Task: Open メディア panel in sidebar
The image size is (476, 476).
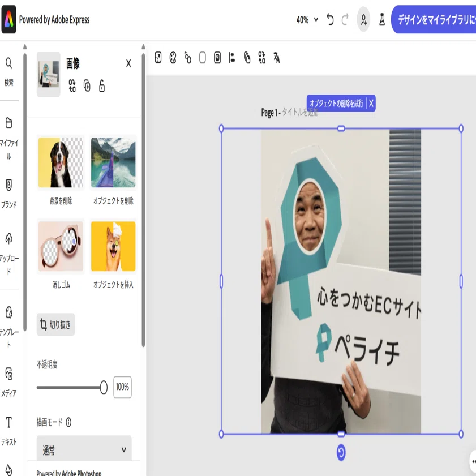Action: point(9,382)
